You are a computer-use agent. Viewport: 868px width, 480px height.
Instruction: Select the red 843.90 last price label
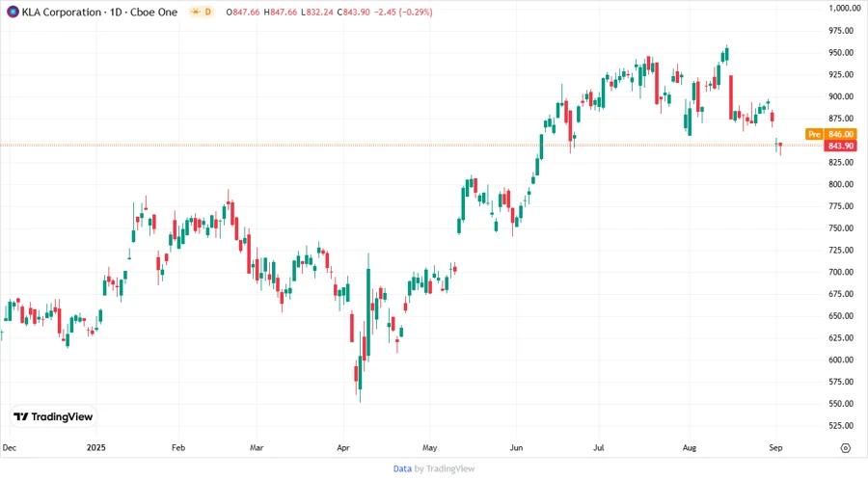tap(840, 146)
